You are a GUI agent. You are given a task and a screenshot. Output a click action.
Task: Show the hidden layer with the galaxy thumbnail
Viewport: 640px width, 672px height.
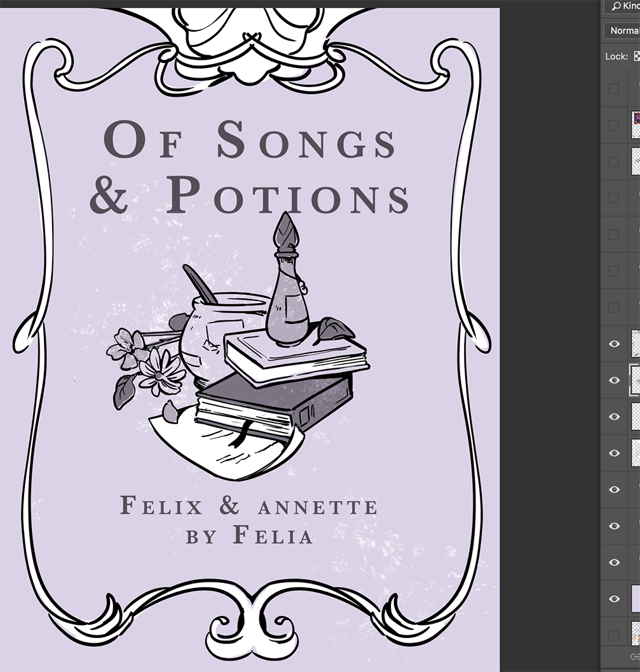[614, 124]
